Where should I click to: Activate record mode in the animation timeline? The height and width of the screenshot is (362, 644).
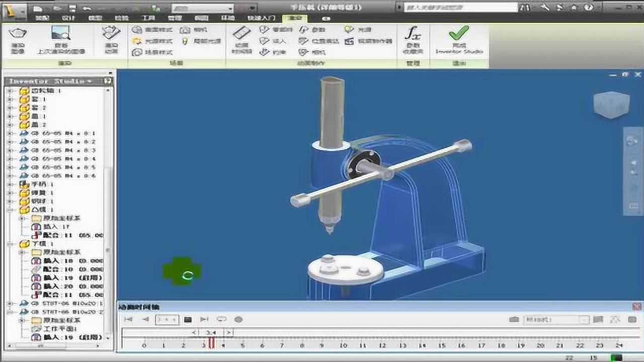click(x=238, y=319)
